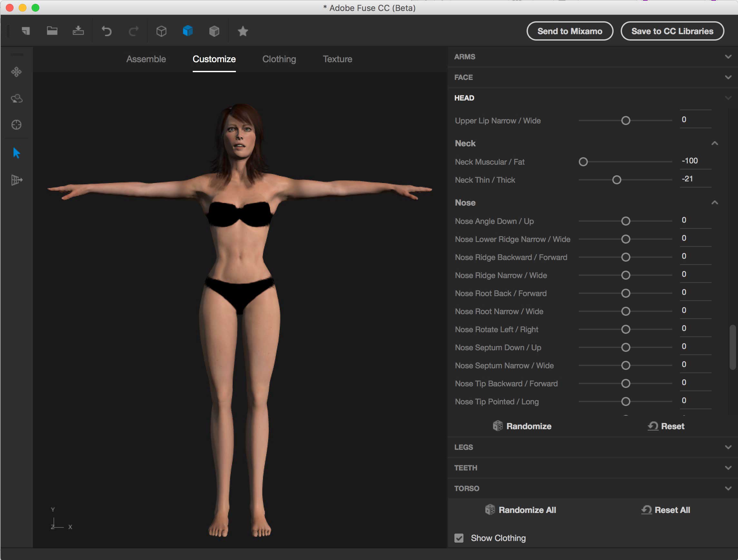
Task: Click the Neck Thin / Thick slider handle
Action: (617, 180)
